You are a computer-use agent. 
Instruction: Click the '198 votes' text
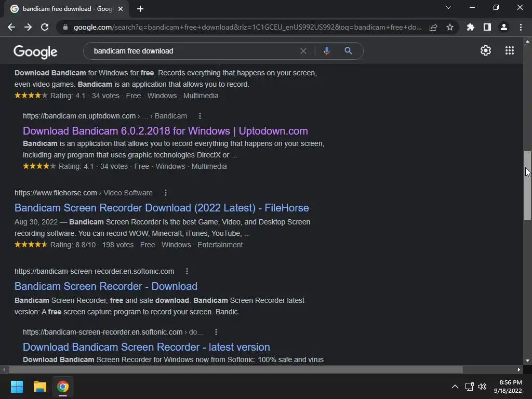tap(118, 245)
